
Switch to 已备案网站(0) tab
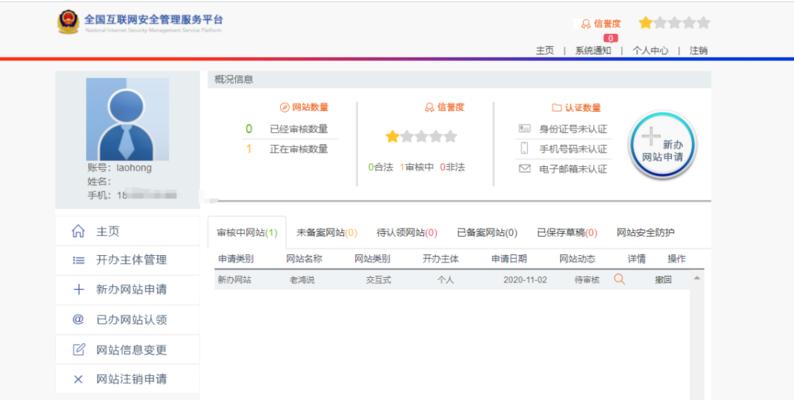(487, 233)
